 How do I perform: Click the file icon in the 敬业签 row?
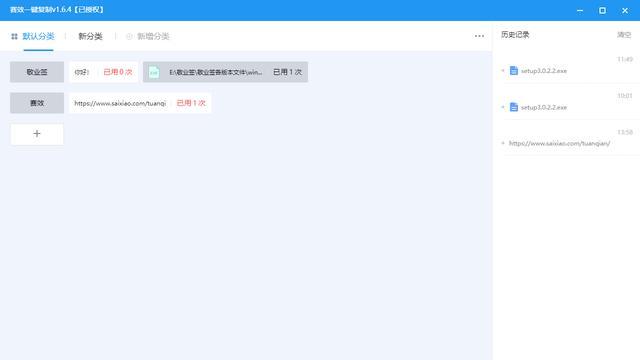(x=154, y=72)
